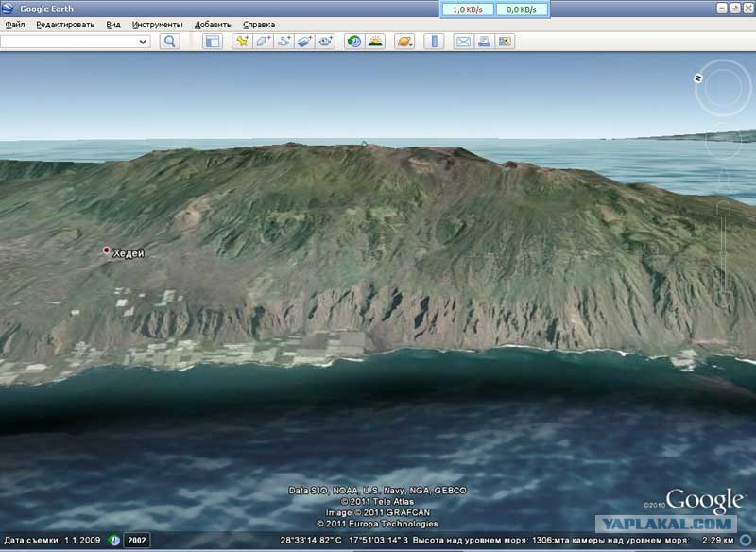
Task: Toggle sunlight across the landscape
Action: click(375, 42)
